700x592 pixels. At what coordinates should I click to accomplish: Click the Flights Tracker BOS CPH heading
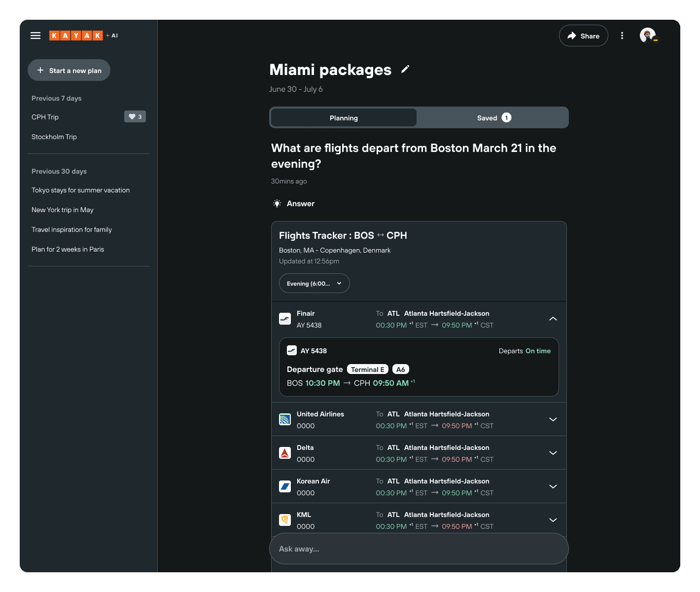click(343, 235)
